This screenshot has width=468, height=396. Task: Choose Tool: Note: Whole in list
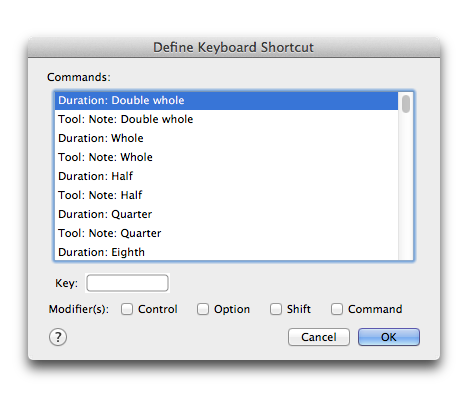(226, 157)
